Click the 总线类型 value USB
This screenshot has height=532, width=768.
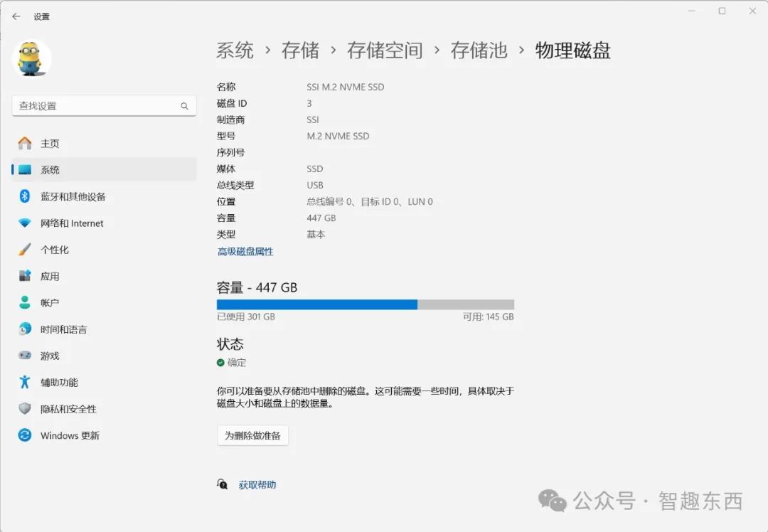coord(315,185)
